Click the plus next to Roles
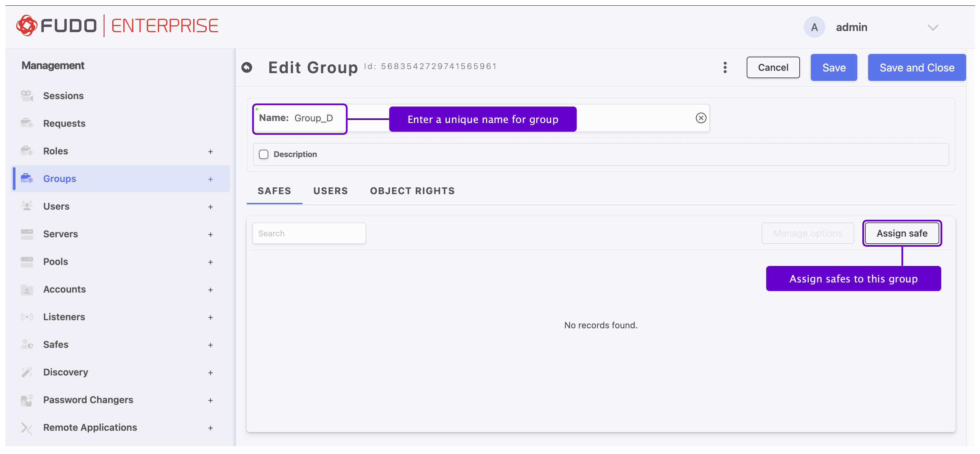The height and width of the screenshot is (454, 980). pos(210,151)
